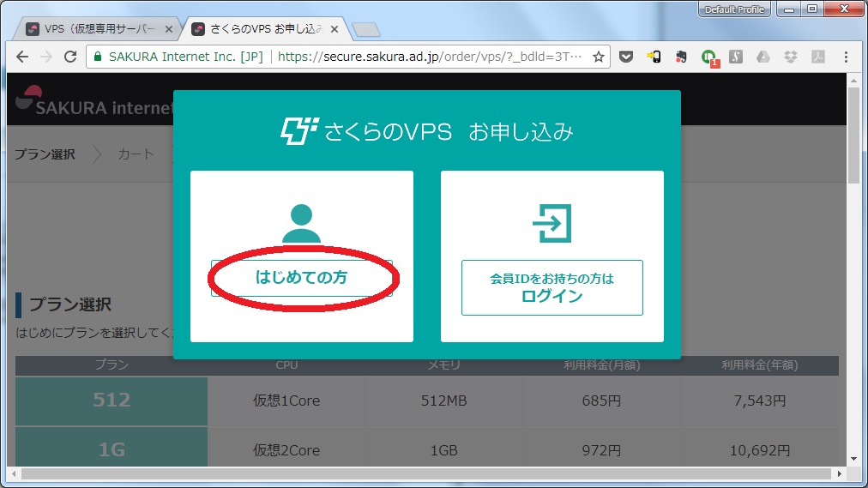Screen dimensions: 868x488
Task: Click the Evernote clipper extension icon
Action: (681, 57)
